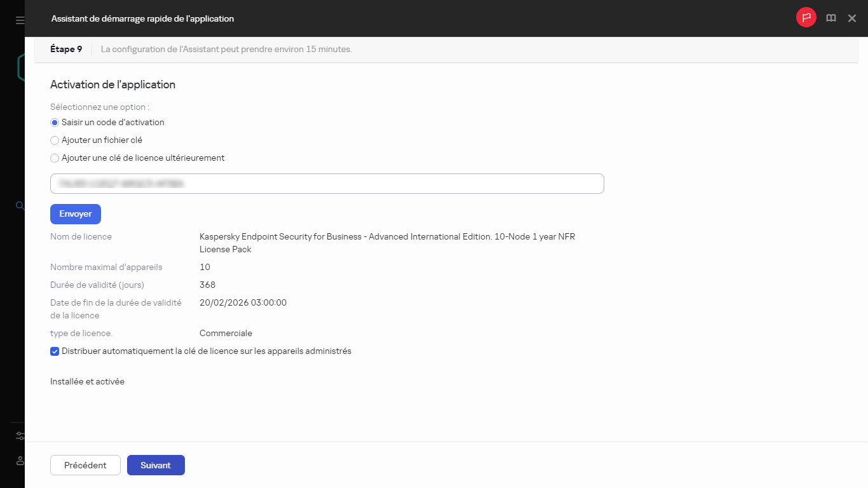The width and height of the screenshot is (868, 488).
Task: Click Suivant to continue the wizard
Action: click(156, 464)
